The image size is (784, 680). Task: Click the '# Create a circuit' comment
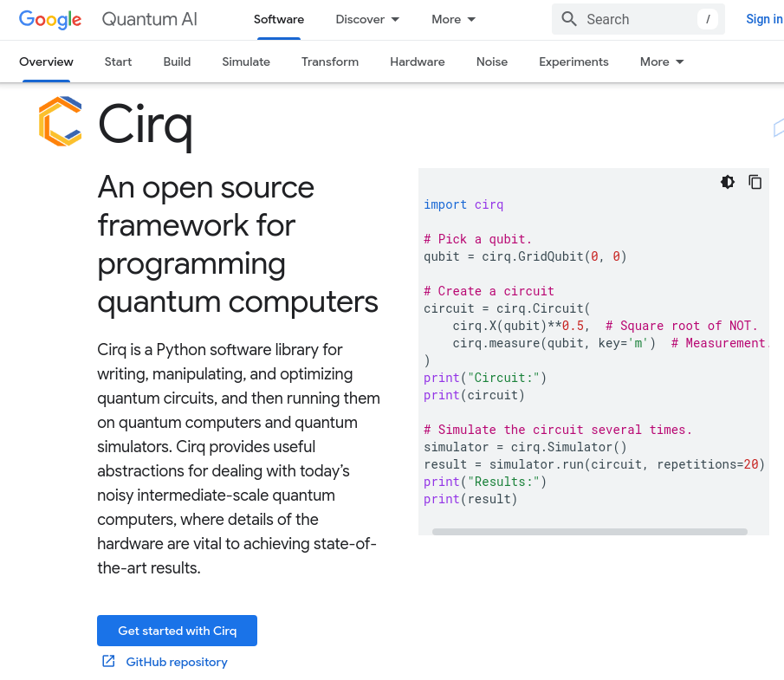[x=489, y=291]
